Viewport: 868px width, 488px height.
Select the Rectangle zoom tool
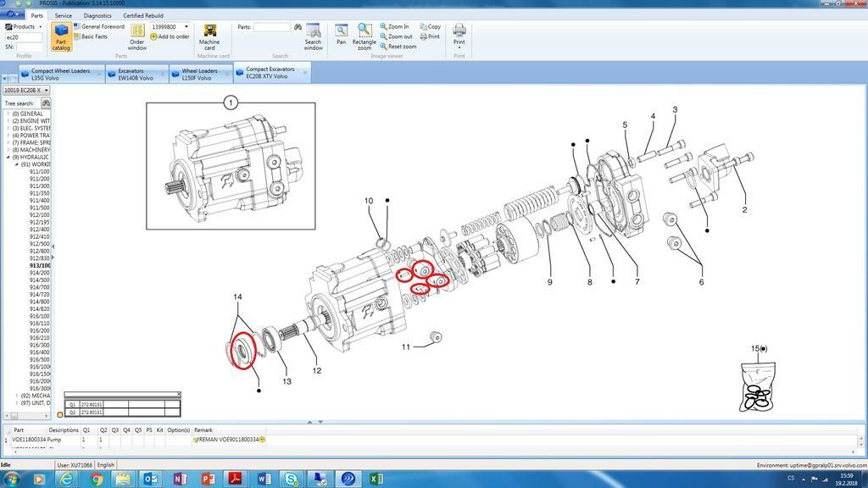click(364, 37)
